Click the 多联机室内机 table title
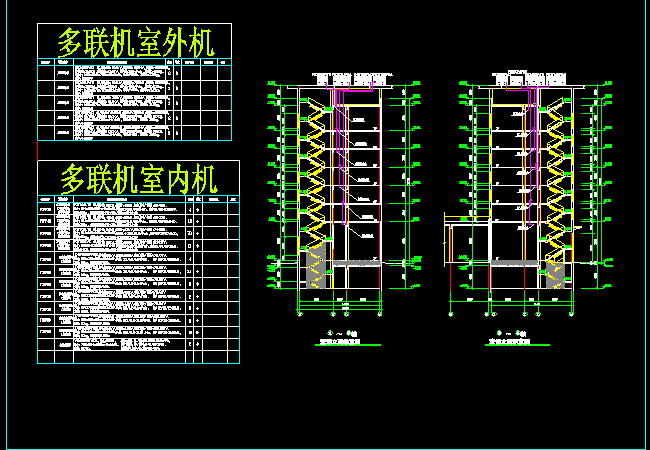650x450 pixels. pos(137,179)
